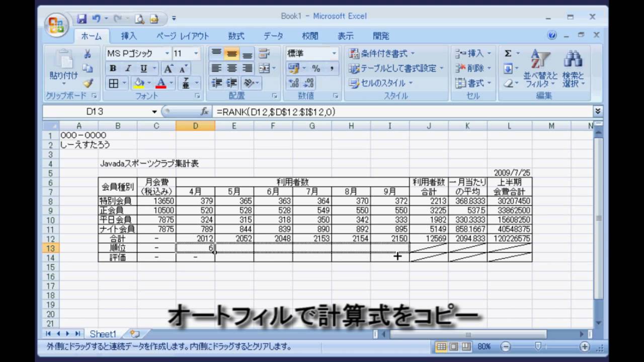Toggle underline formatting
This screenshot has height=362, width=644.
click(x=143, y=68)
